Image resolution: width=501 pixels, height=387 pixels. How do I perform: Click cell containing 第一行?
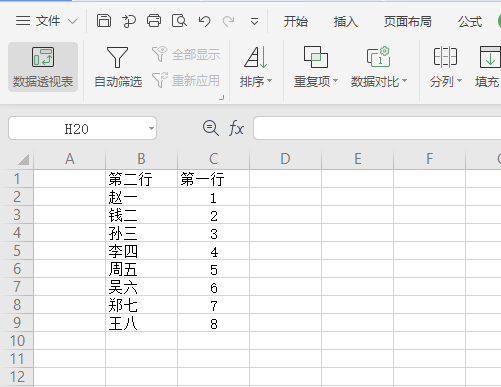(213, 179)
